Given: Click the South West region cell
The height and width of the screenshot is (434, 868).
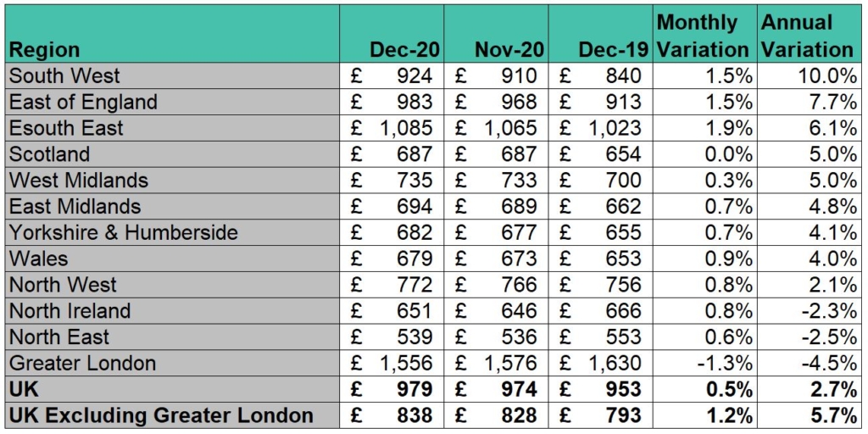Looking at the screenshot, I should [173, 75].
